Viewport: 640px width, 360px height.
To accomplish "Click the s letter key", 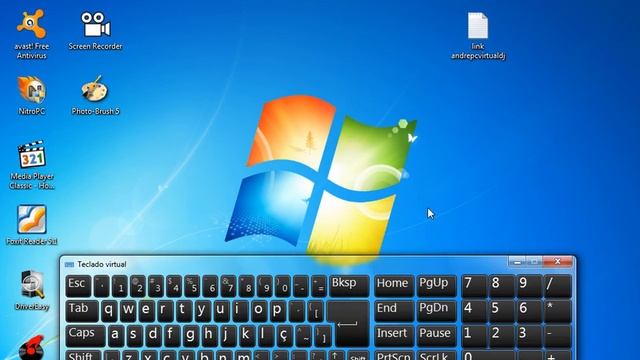I will click(134, 336).
